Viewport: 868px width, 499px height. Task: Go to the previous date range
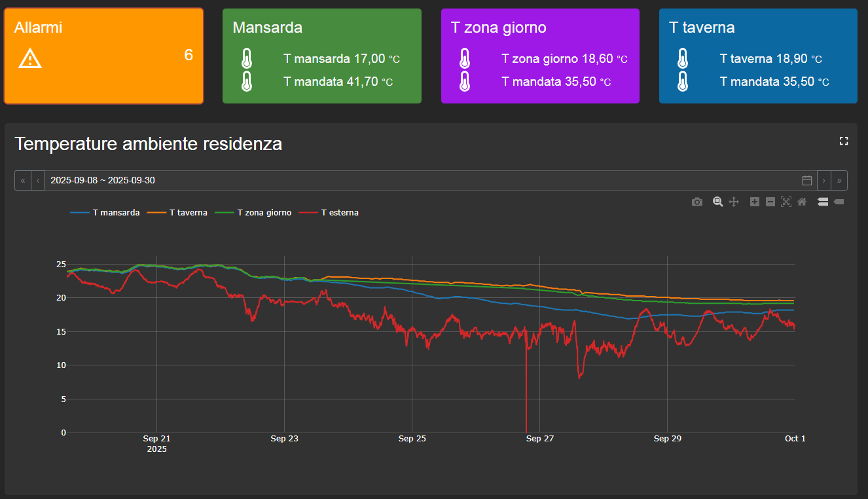coord(38,180)
